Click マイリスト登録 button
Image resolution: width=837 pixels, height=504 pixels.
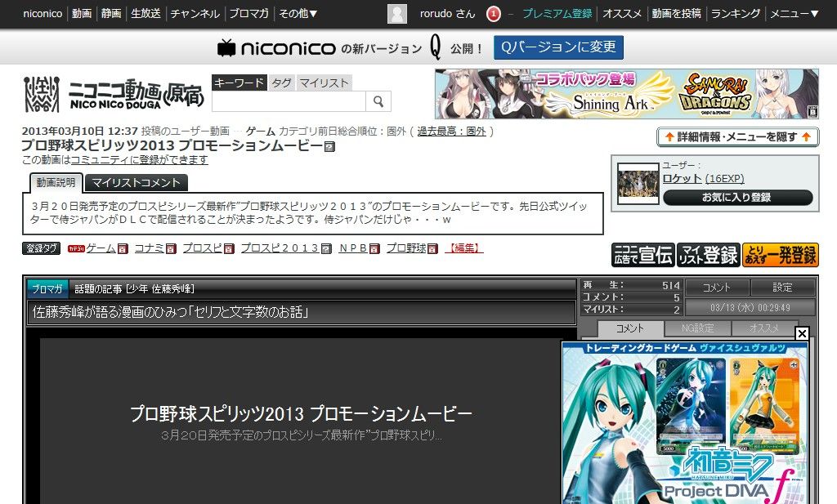[709, 255]
